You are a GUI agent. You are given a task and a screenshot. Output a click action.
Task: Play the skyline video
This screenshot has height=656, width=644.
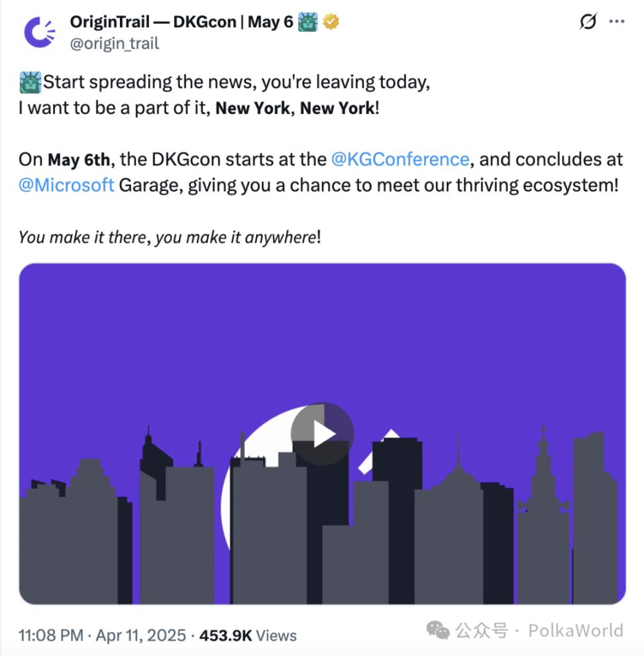[x=323, y=434]
